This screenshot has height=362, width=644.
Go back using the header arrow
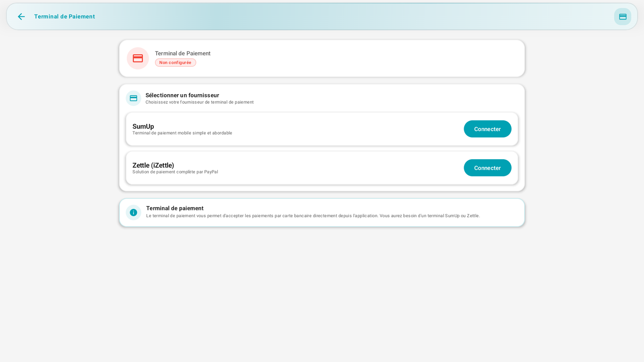(x=21, y=16)
